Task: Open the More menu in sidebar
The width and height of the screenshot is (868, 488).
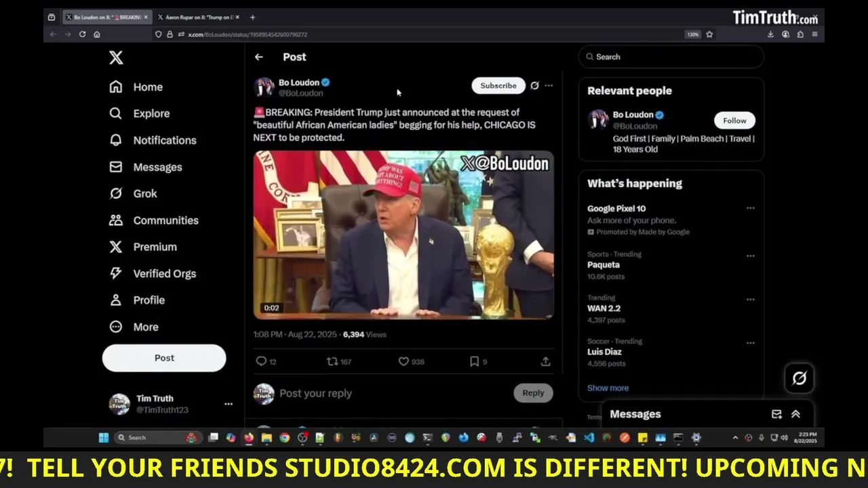Action: pyautogui.click(x=134, y=327)
